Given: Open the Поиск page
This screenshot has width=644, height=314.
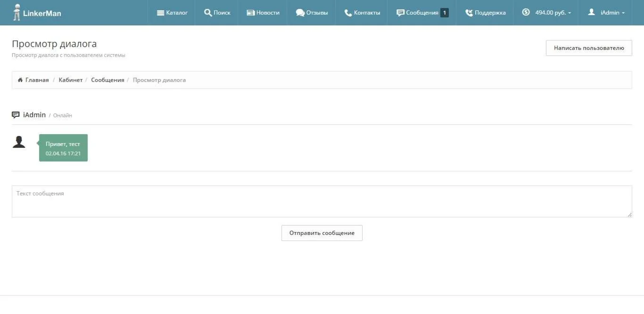Looking at the screenshot, I should 217,13.
